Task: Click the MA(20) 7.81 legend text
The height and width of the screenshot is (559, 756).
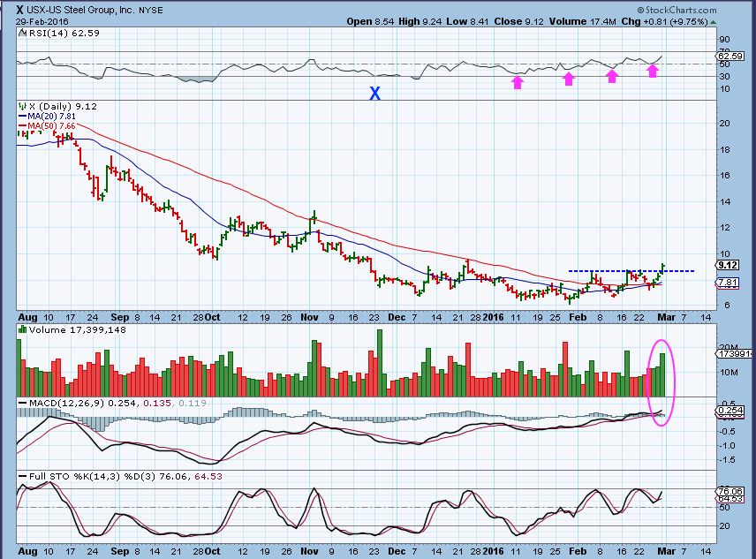Action: tap(51, 117)
